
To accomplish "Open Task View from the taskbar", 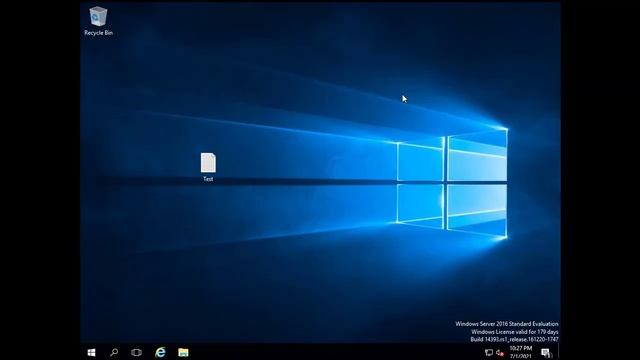I will tap(136, 352).
